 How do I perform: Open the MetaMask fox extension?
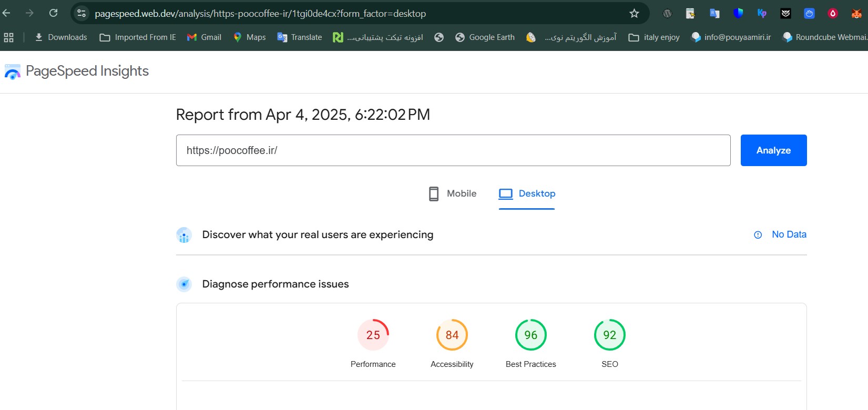(856, 14)
